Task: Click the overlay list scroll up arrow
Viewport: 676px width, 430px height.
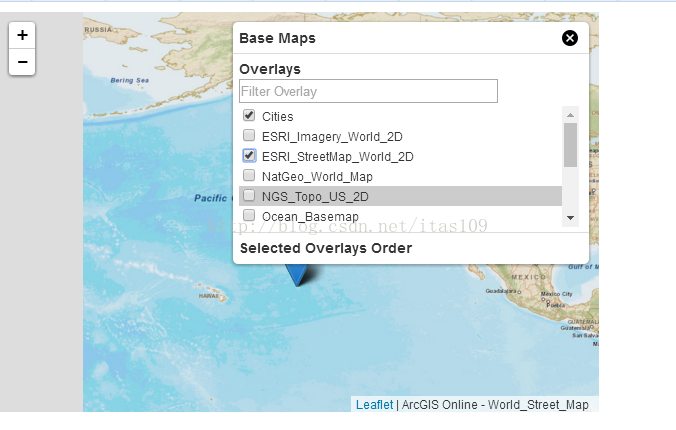Action: [x=570, y=115]
